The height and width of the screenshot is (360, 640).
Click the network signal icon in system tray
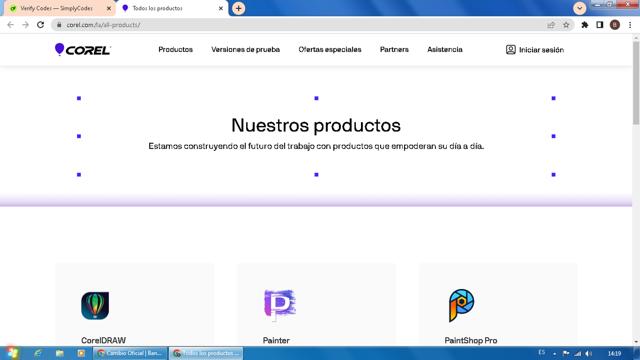coord(578,353)
